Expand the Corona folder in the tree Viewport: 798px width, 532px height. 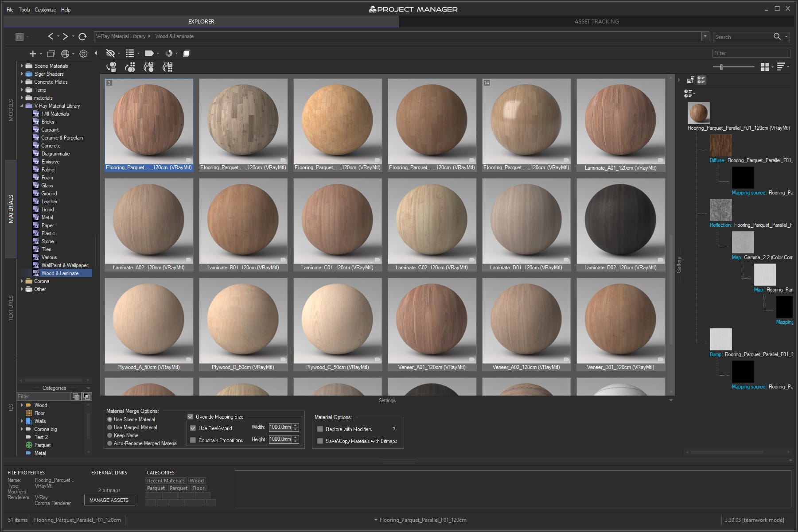(23, 281)
